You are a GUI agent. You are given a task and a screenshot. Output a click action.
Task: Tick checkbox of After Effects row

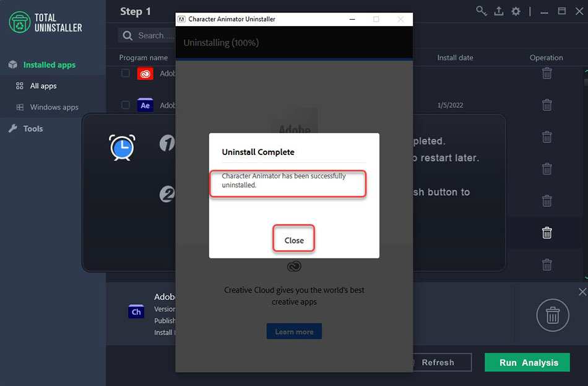coord(126,105)
